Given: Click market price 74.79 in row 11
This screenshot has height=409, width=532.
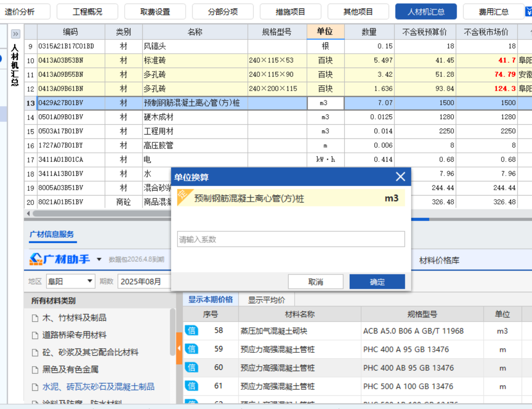Looking at the screenshot, I should tap(505, 74).
